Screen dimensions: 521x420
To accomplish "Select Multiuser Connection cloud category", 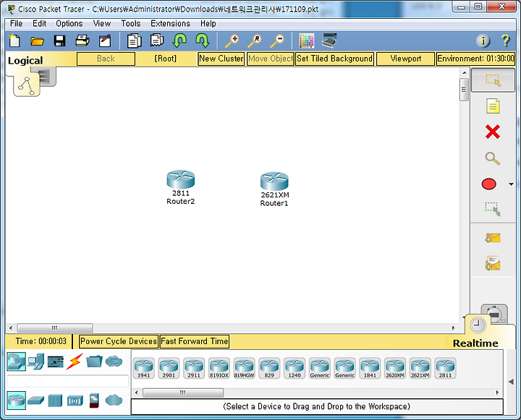I will click(114, 361).
